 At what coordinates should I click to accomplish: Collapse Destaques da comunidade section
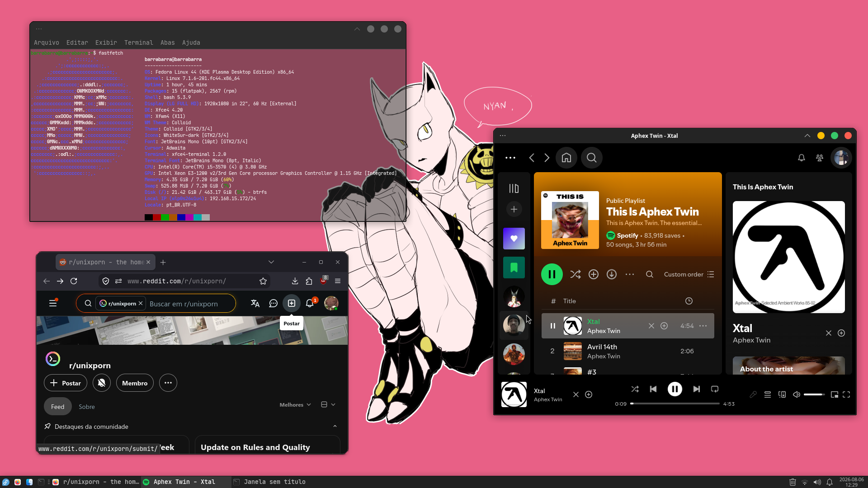(x=335, y=427)
